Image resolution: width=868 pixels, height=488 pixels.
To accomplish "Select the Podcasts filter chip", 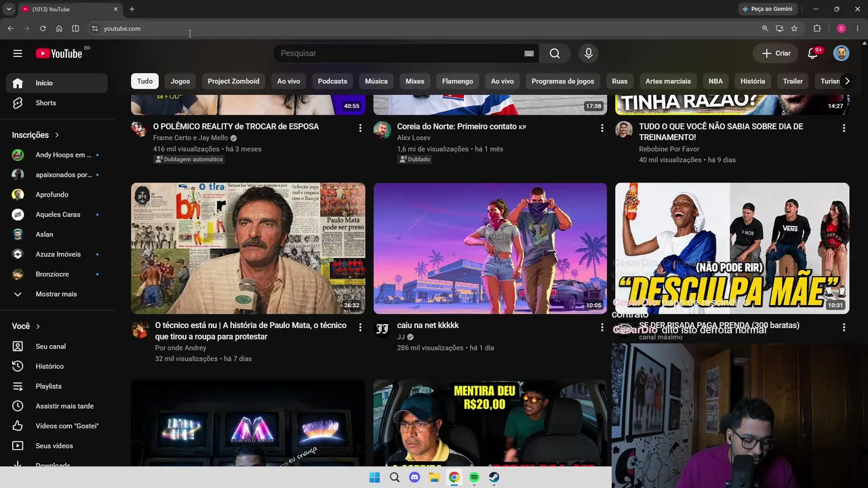I will point(332,81).
